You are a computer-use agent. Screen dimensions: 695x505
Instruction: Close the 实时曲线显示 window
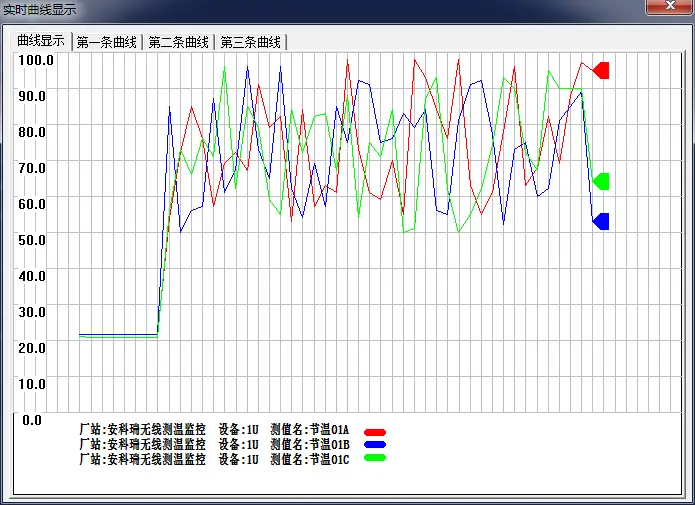click(x=670, y=6)
